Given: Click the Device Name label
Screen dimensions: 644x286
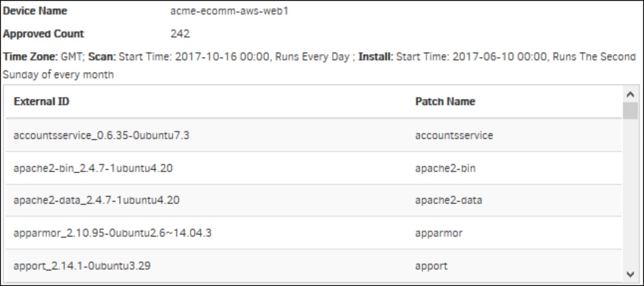Looking at the screenshot, I should click(35, 11).
